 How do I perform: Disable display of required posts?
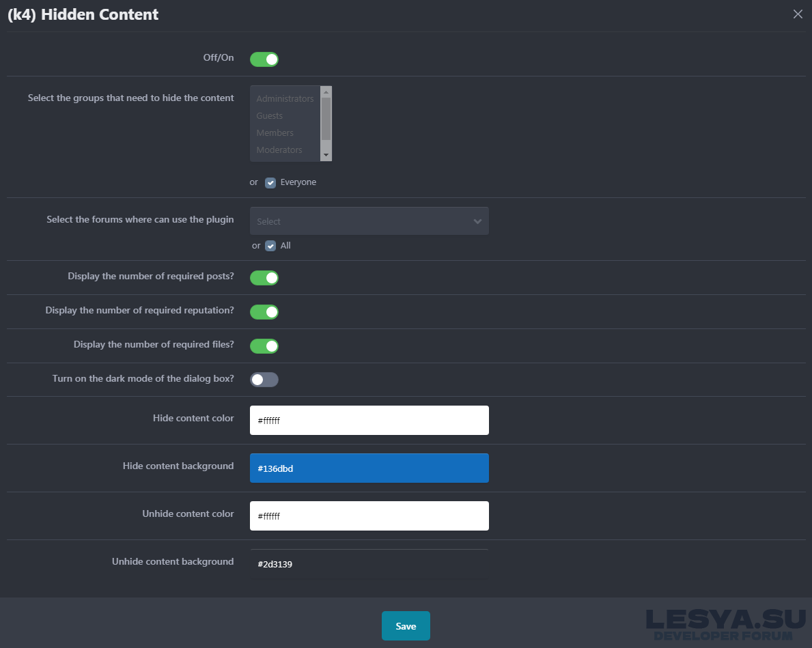[x=264, y=278]
